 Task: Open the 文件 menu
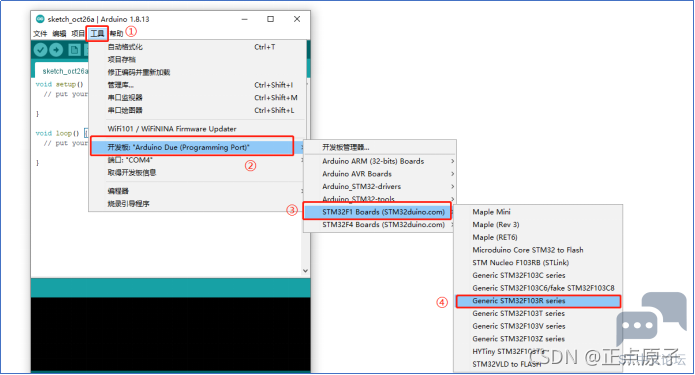pos(40,34)
